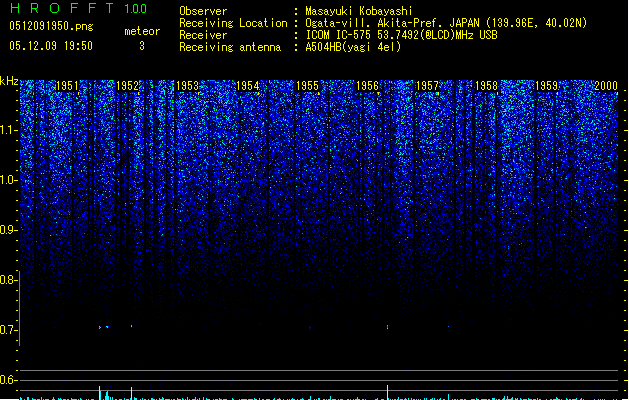Screen dimensions: 629x400
Task: Click the 1952 time marker
Action: point(127,86)
